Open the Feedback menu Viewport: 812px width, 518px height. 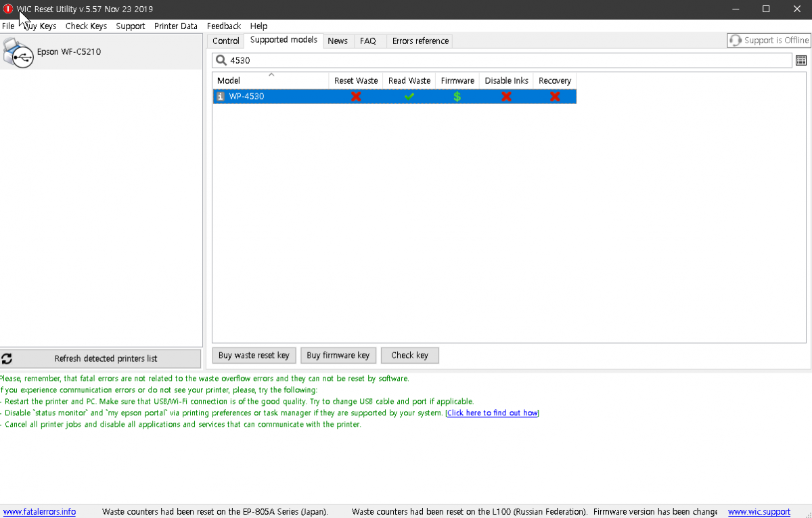click(224, 26)
